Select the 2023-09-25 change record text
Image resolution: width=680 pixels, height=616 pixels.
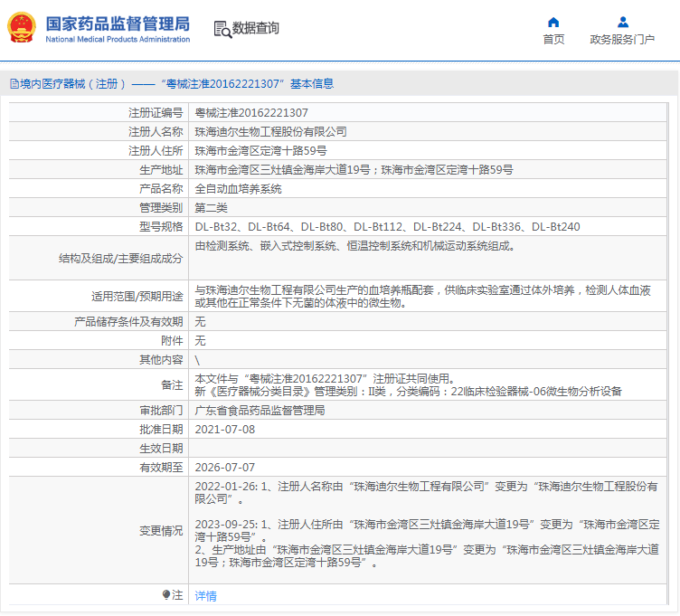point(427,544)
